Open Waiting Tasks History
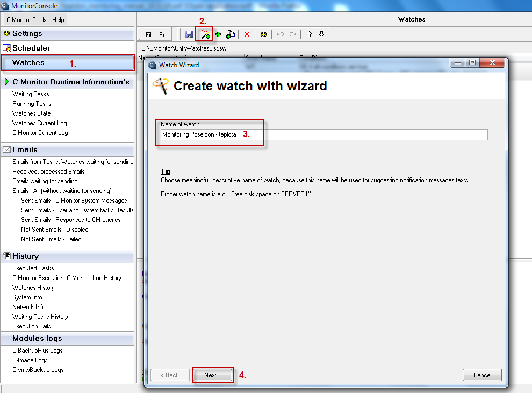This screenshot has width=532, height=393. 40,317
